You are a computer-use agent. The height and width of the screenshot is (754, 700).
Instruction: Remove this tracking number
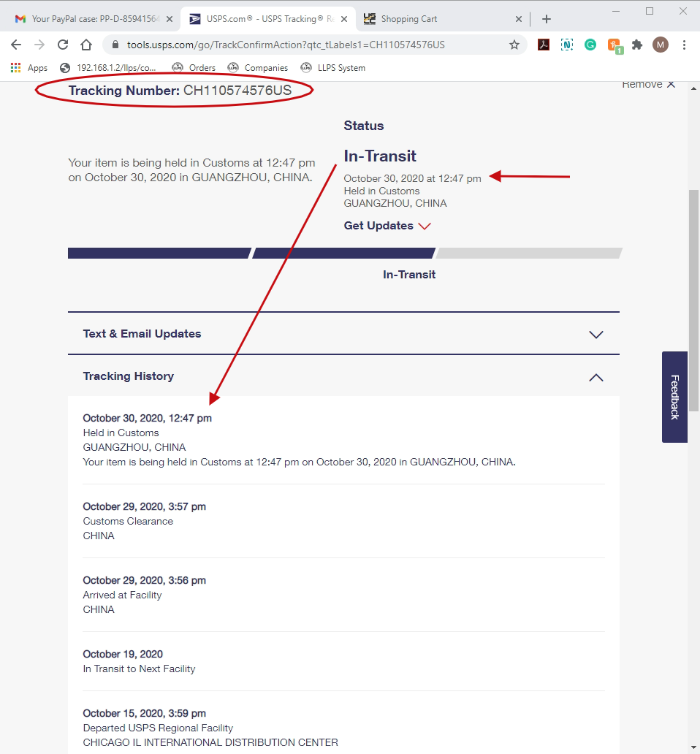(648, 85)
